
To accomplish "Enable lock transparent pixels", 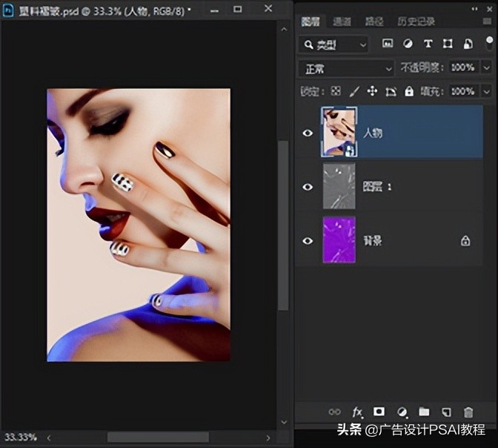I will click(336, 91).
